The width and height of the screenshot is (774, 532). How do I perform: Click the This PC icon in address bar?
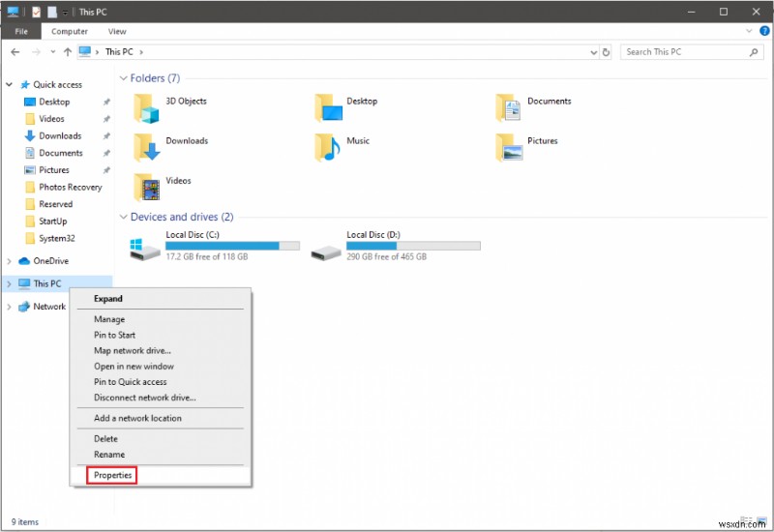click(x=85, y=51)
